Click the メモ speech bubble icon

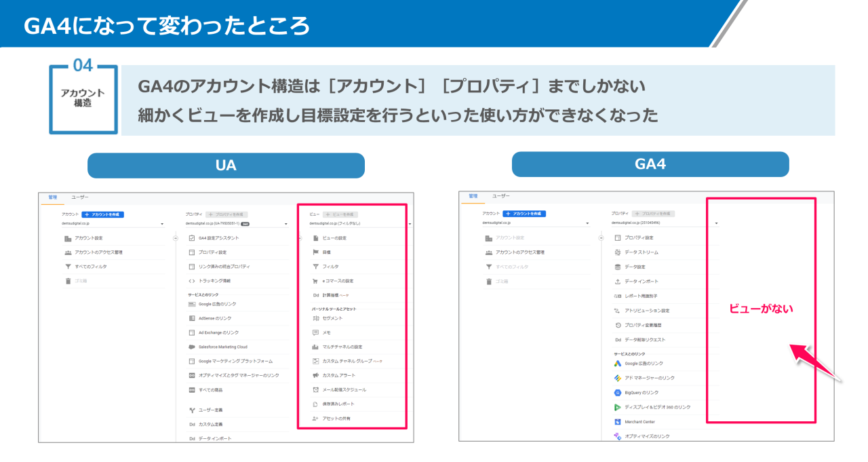tap(315, 333)
